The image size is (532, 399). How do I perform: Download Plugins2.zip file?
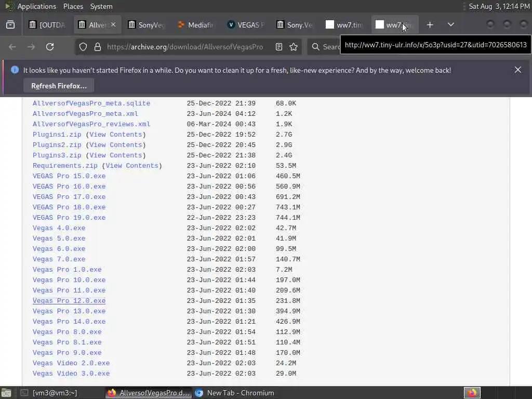tap(57, 145)
